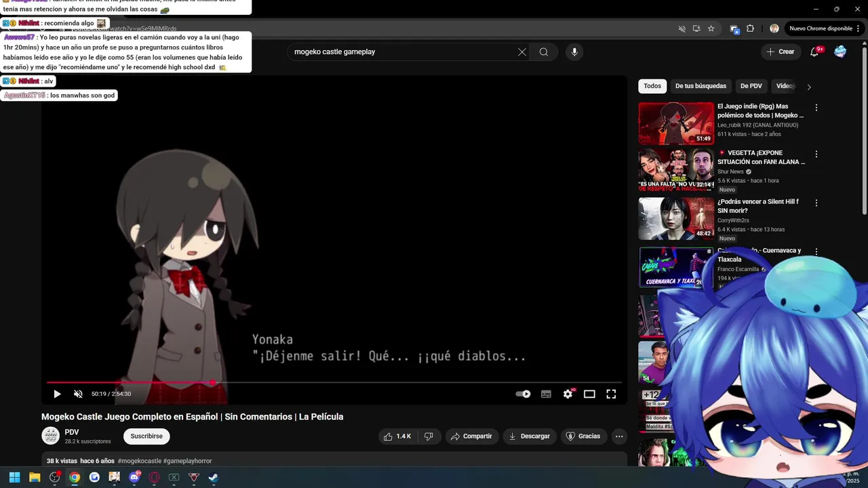The image size is (868, 488).
Task: Open the three-dots more actions menu
Action: coord(619,436)
